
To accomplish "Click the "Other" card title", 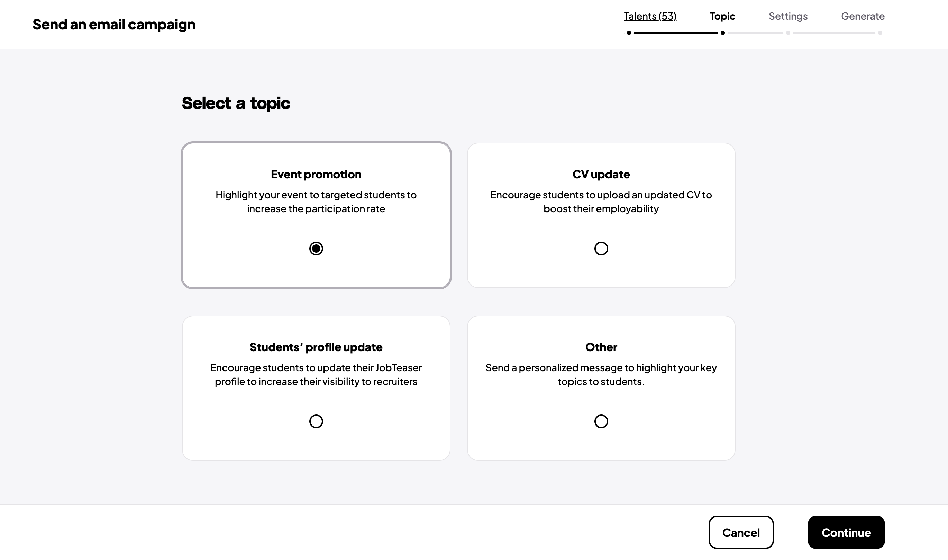I will click(x=601, y=347).
